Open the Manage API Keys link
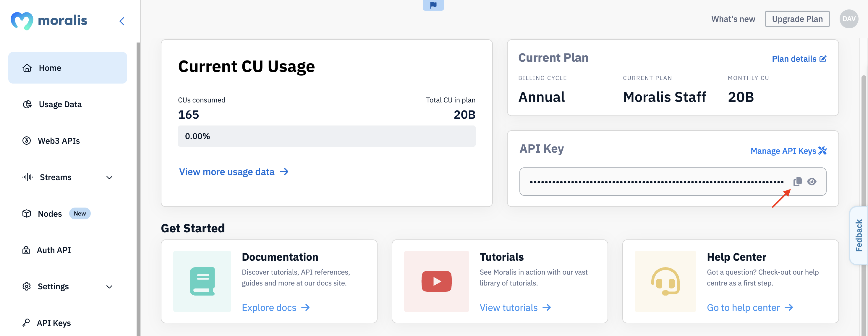Viewport: 868px width, 336px height. tap(783, 151)
